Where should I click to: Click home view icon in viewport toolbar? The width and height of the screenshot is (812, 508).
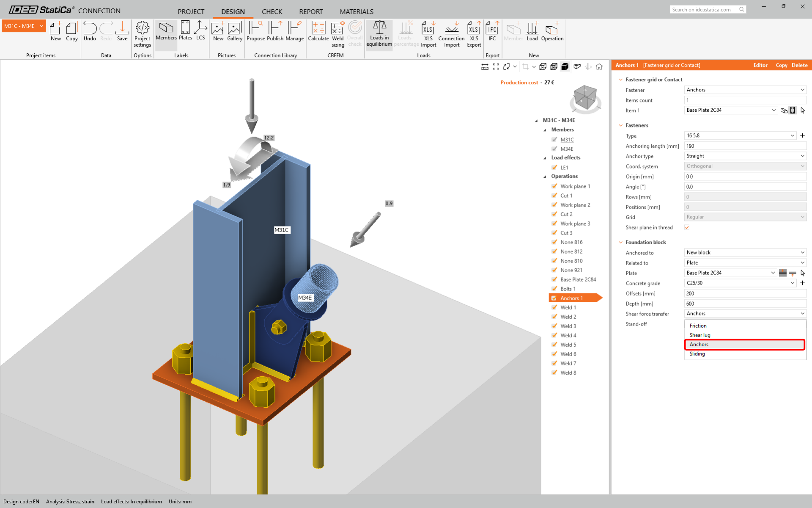(x=599, y=66)
